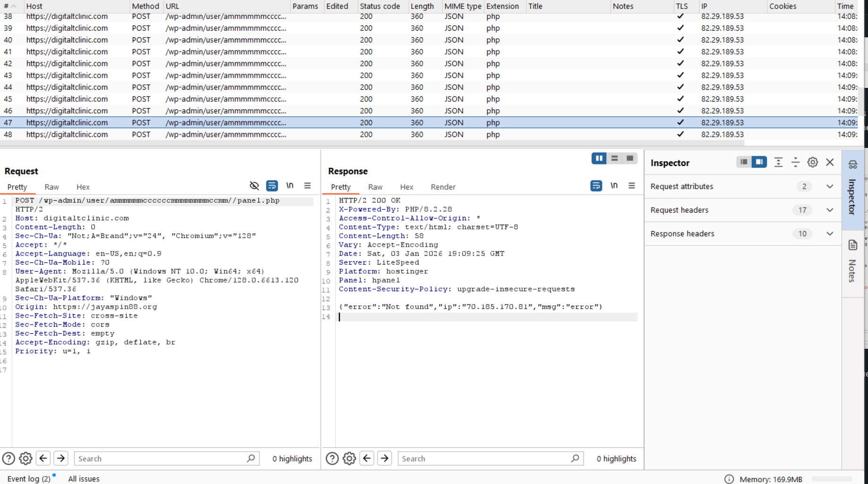Select the top-bottom split layout icon
This screenshot has height=484, width=868.
pos(614,158)
